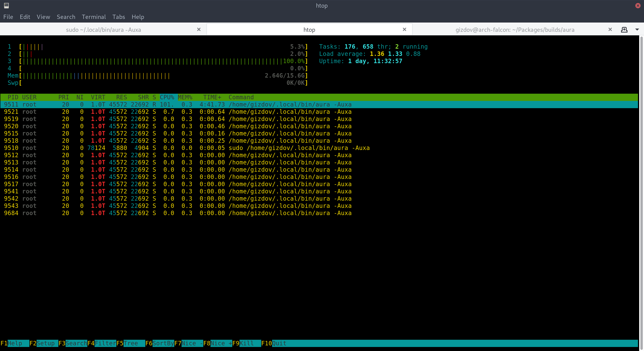The width and height of the screenshot is (644, 351).
Task: Sort by the PRI column header
Action: [x=64, y=97]
